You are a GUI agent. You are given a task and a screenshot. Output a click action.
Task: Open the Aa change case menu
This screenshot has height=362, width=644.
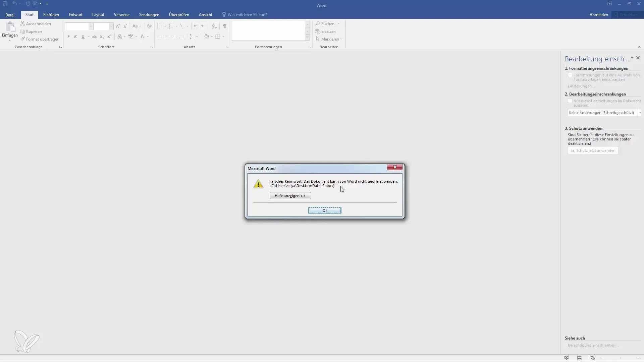point(137,26)
